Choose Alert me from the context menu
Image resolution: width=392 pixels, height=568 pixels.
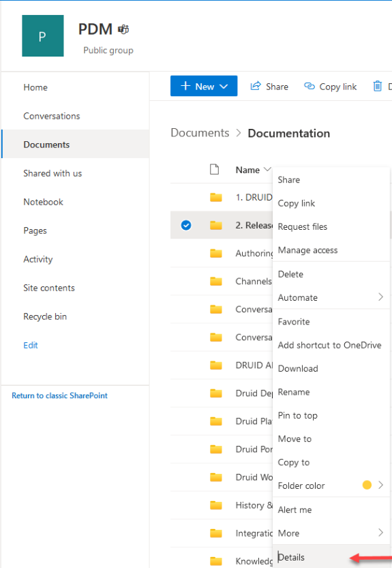(x=331, y=509)
